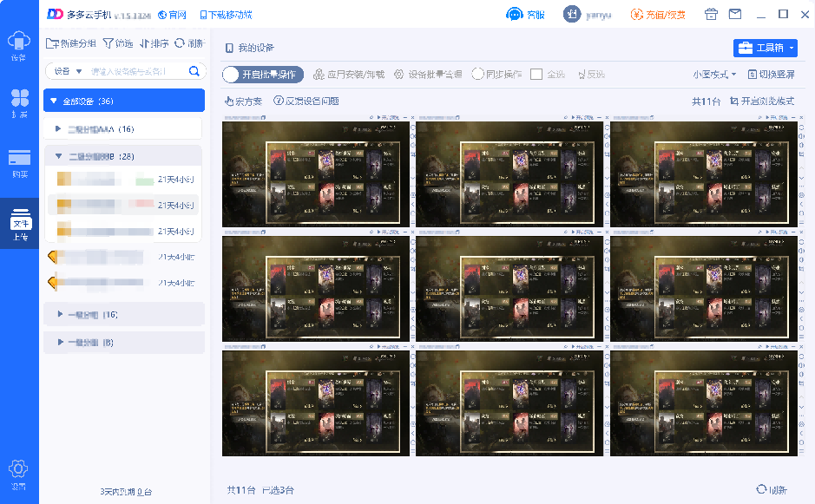Refresh device list via top 刷新 icon

click(x=180, y=43)
